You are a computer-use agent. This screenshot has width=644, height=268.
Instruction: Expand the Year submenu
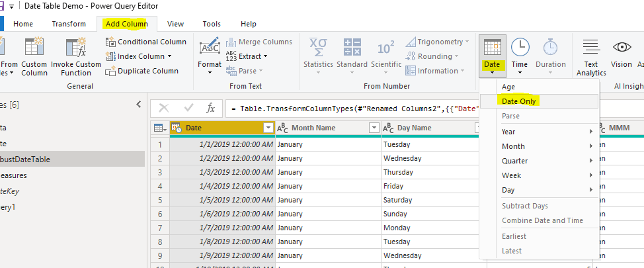coord(546,132)
